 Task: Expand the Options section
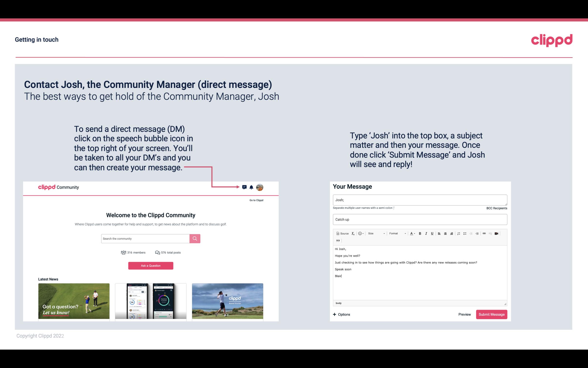click(x=341, y=315)
